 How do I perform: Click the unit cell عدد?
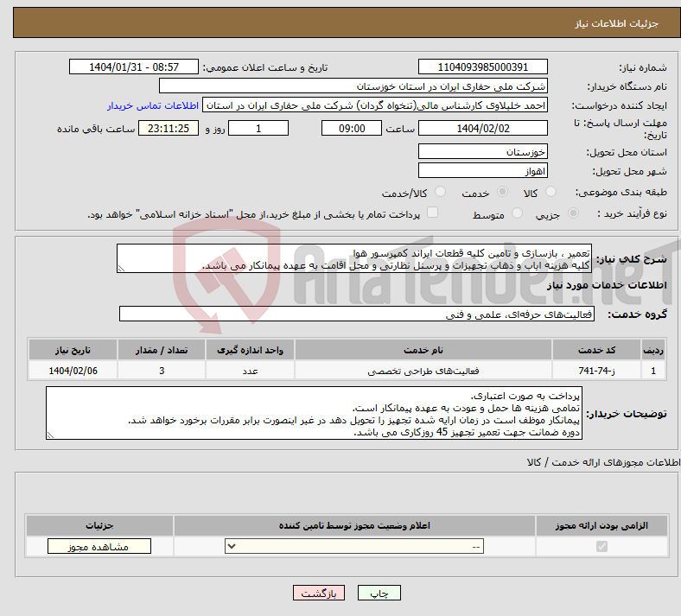(250, 371)
